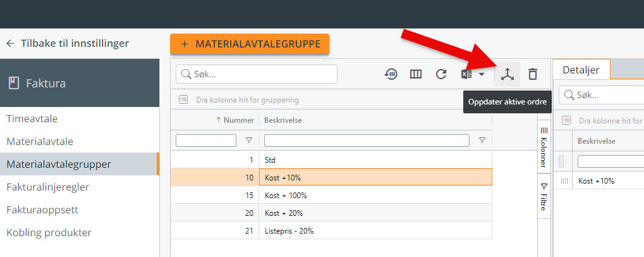The height and width of the screenshot is (257, 644).
Task: Click the drag handle icon beside Detaljer Kost +10%
Action: (x=564, y=181)
